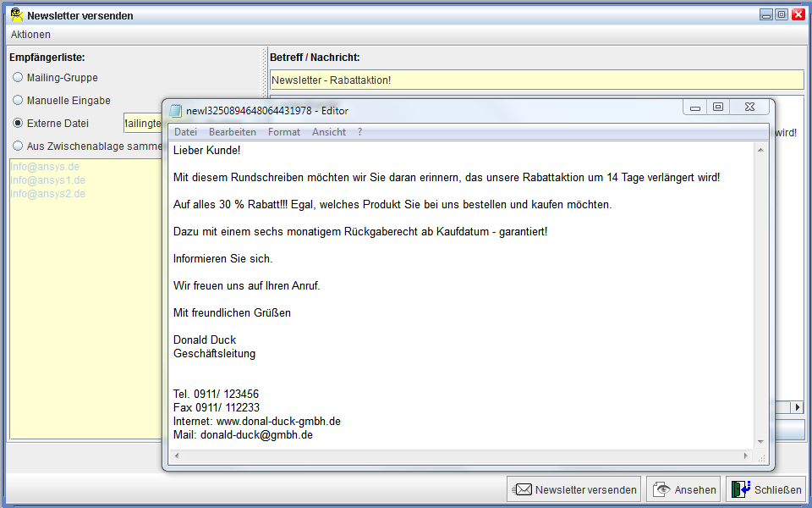Click the application icon in main title bar
The image size is (812, 508).
click(x=16, y=14)
